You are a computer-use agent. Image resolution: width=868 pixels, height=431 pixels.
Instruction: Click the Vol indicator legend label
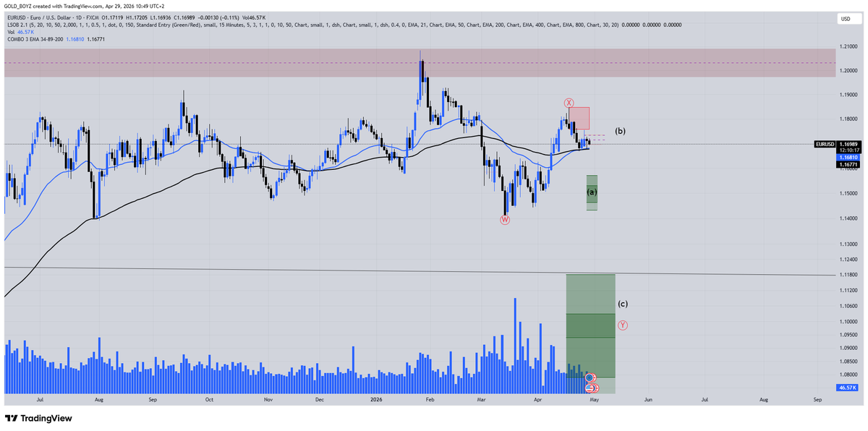point(9,33)
